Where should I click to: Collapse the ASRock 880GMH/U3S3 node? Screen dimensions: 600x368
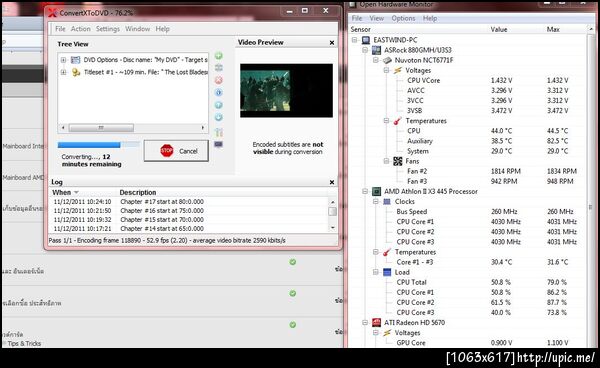pyautogui.click(x=365, y=50)
